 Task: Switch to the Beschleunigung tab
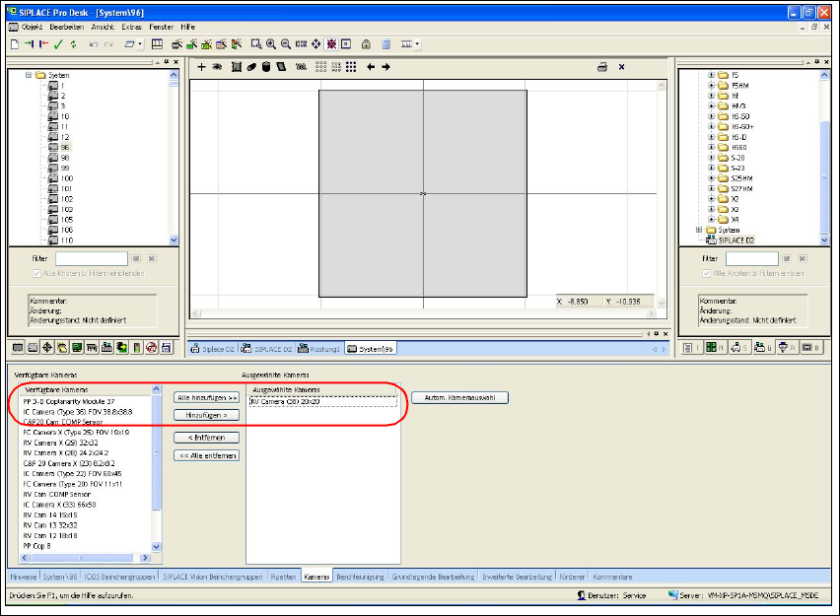pyautogui.click(x=360, y=577)
